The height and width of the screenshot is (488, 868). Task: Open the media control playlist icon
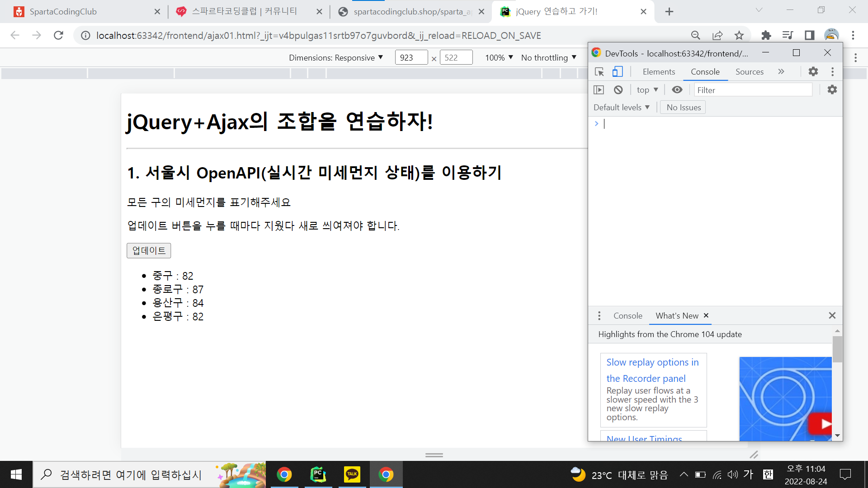coord(788,35)
